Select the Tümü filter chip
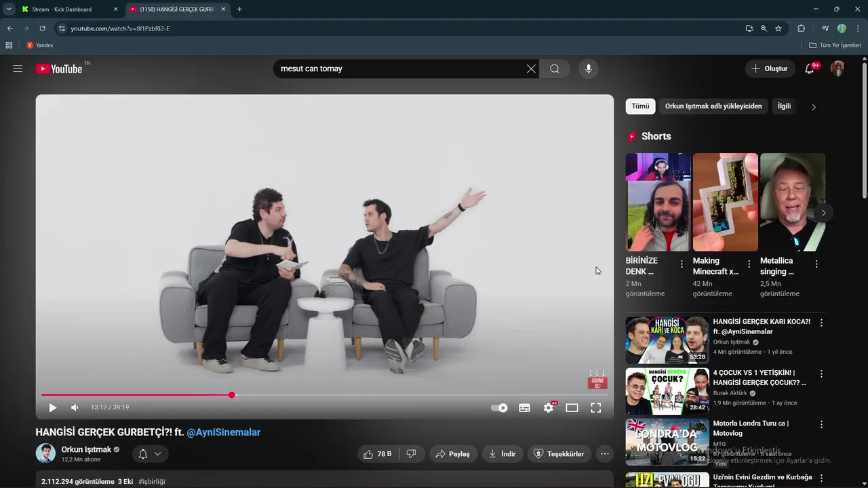 640,106
